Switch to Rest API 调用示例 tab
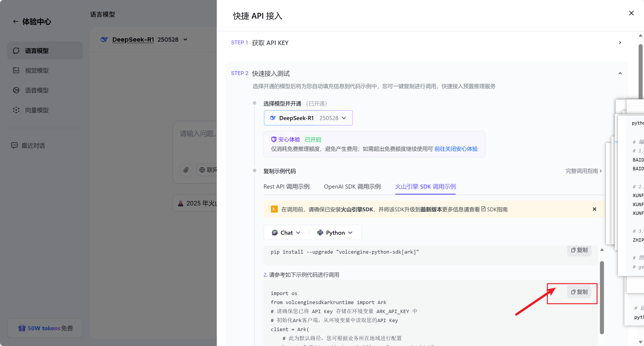 tap(286, 187)
